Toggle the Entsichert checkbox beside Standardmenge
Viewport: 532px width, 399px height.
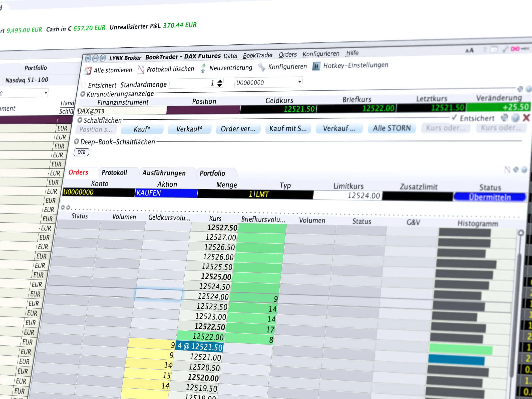click(83, 85)
